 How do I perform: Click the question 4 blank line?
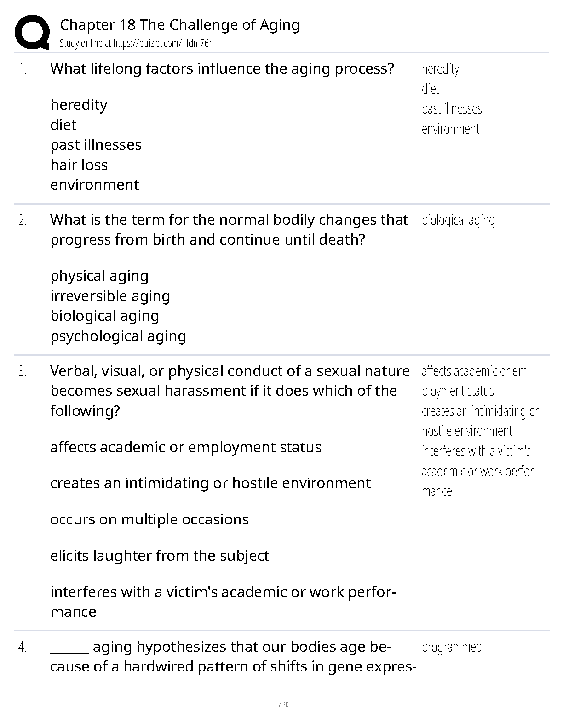[69, 651]
